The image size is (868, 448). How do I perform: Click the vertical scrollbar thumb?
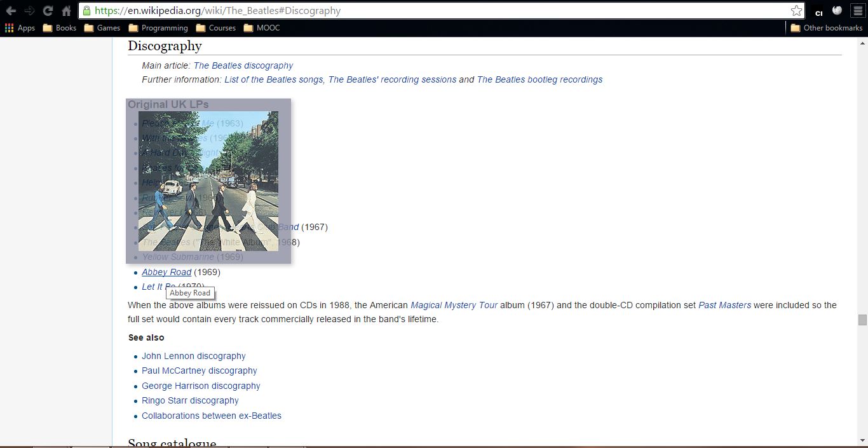(862, 320)
